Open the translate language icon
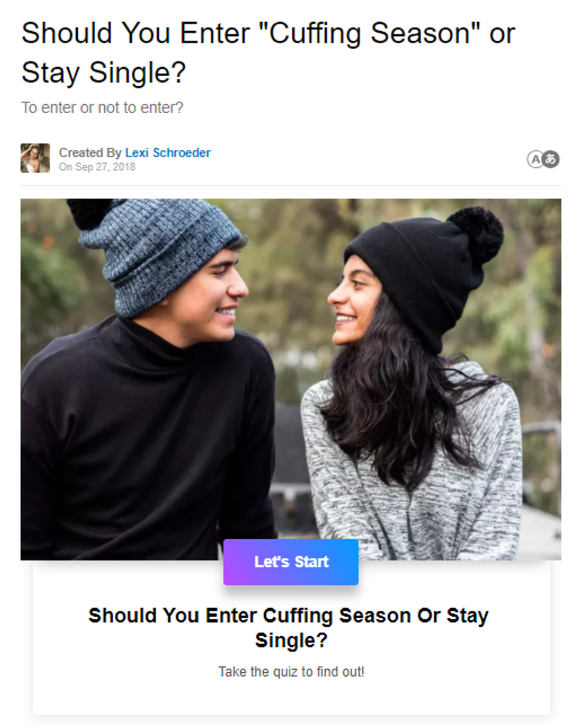This screenshot has height=728, width=587. pos(543,159)
